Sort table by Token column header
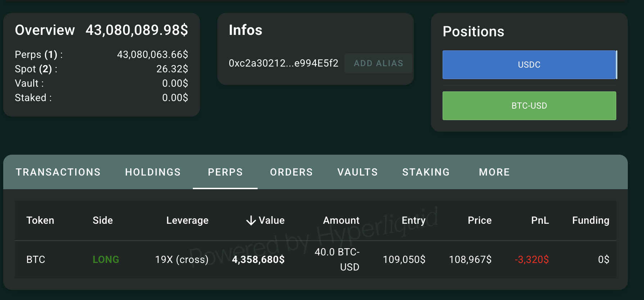 pos(40,220)
